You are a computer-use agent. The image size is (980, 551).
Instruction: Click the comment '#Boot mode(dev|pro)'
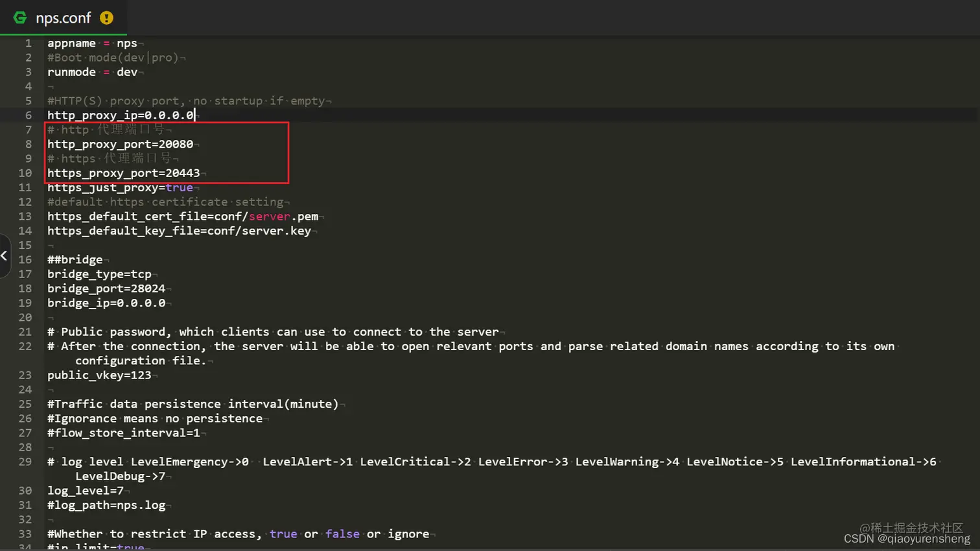coord(113,58)
